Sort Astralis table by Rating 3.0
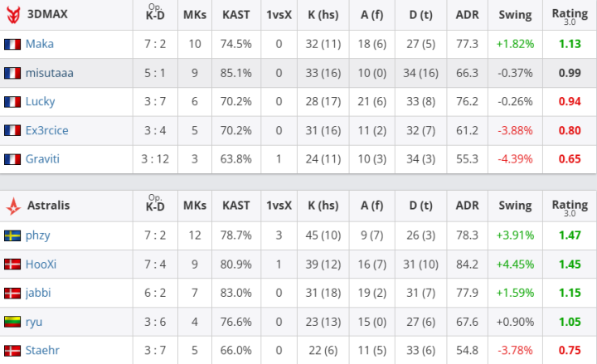 tap(569, 206)
